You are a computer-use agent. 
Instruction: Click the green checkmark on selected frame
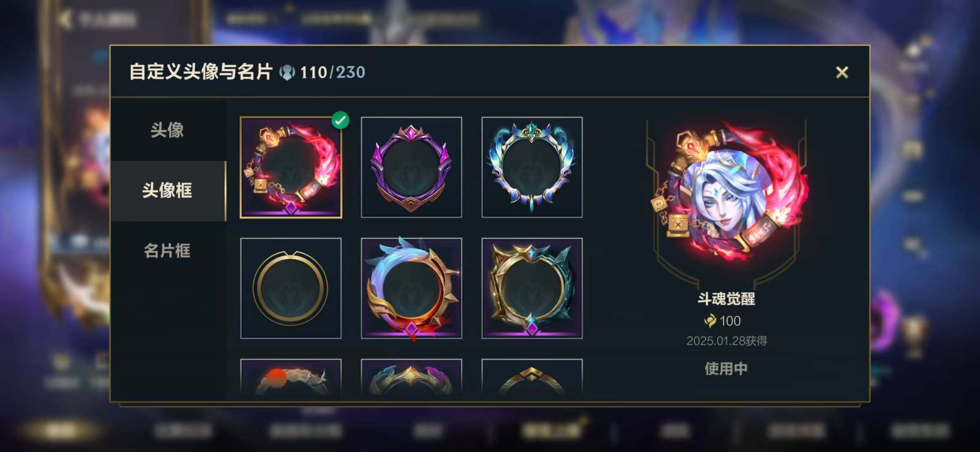(340, 120)
